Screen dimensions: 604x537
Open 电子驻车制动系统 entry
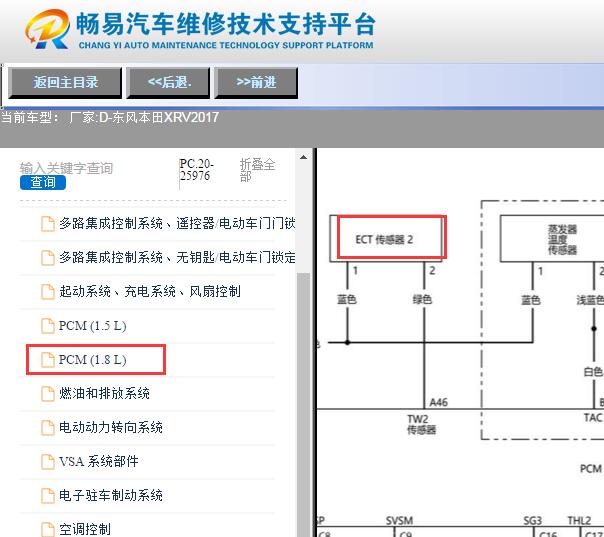111,495
